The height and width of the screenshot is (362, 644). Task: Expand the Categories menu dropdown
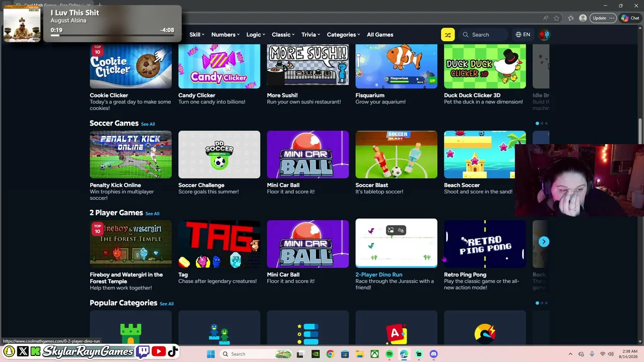[344, 35]
